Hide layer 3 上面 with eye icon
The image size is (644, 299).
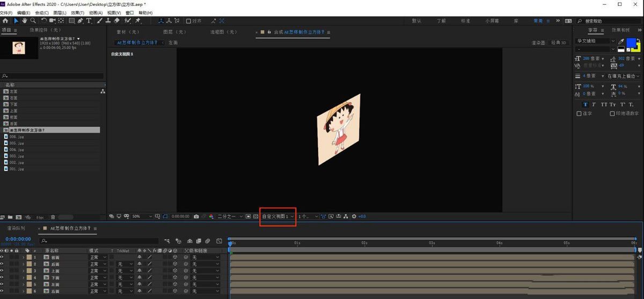(x=2, y=271)
